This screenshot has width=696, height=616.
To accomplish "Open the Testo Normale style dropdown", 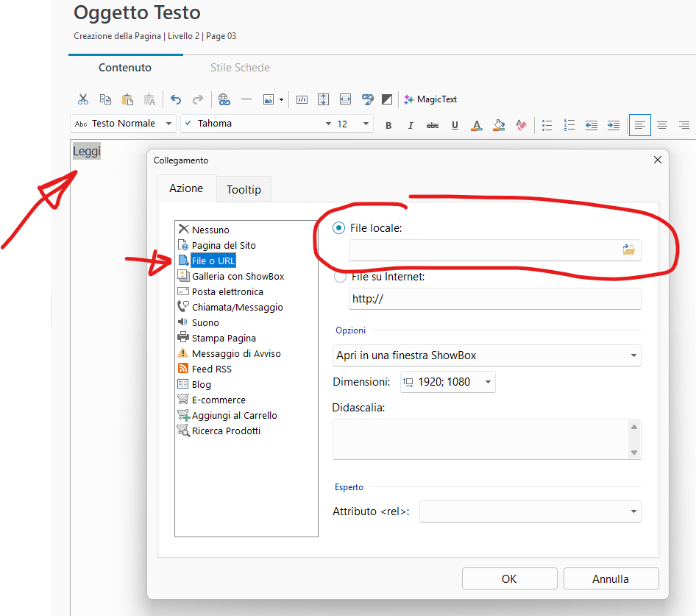I will (x=123, y=124).
